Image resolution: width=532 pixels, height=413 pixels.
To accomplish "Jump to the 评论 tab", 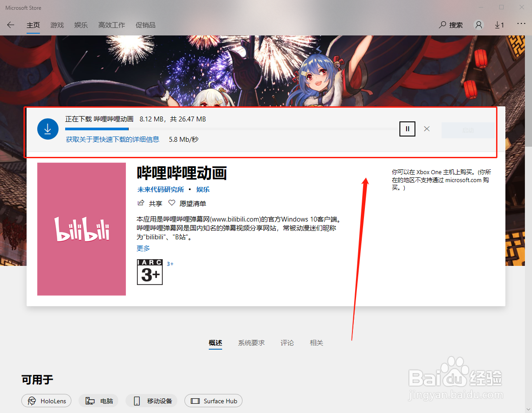I will (287, 343).
